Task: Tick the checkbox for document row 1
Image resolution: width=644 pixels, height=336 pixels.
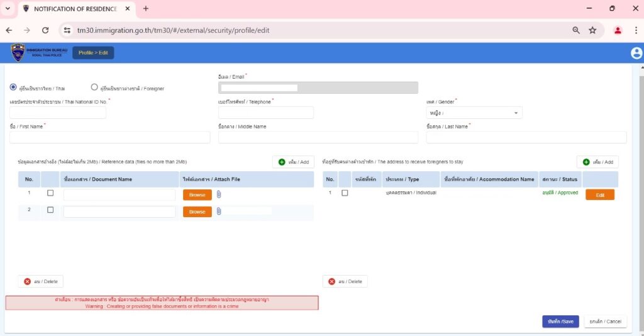Action: pos(50,193)
